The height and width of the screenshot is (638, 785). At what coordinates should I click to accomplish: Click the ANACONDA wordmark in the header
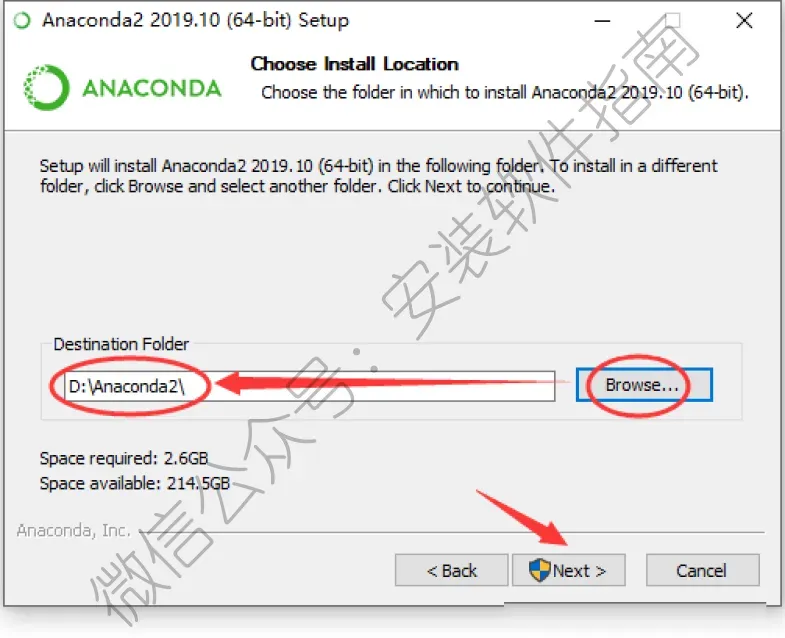coord(152,89)
